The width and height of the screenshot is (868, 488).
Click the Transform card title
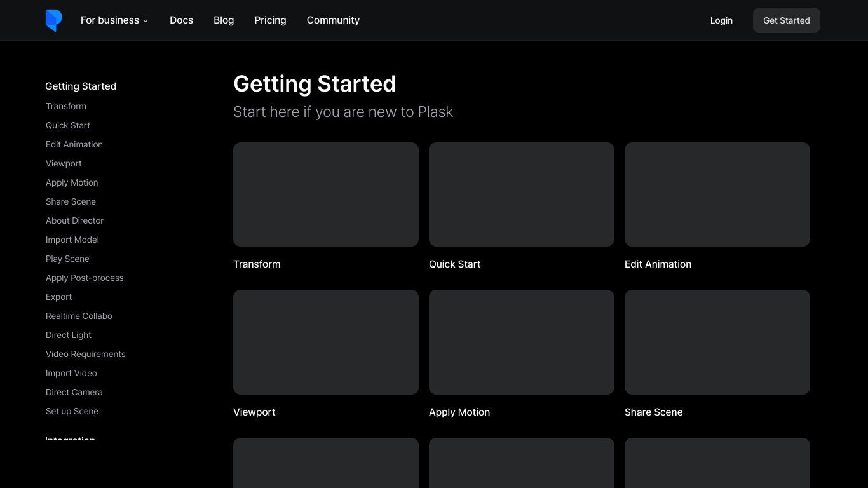click(257, 264)
